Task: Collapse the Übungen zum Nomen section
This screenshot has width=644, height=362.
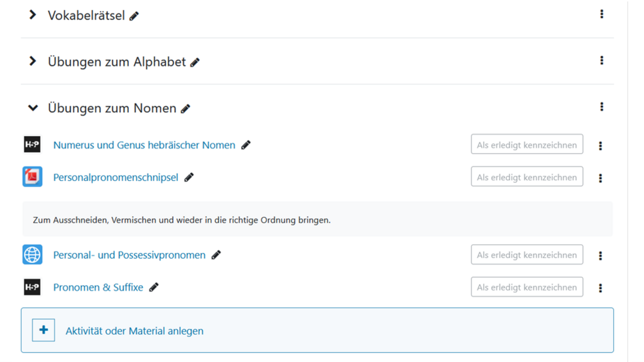Action: 33,108
